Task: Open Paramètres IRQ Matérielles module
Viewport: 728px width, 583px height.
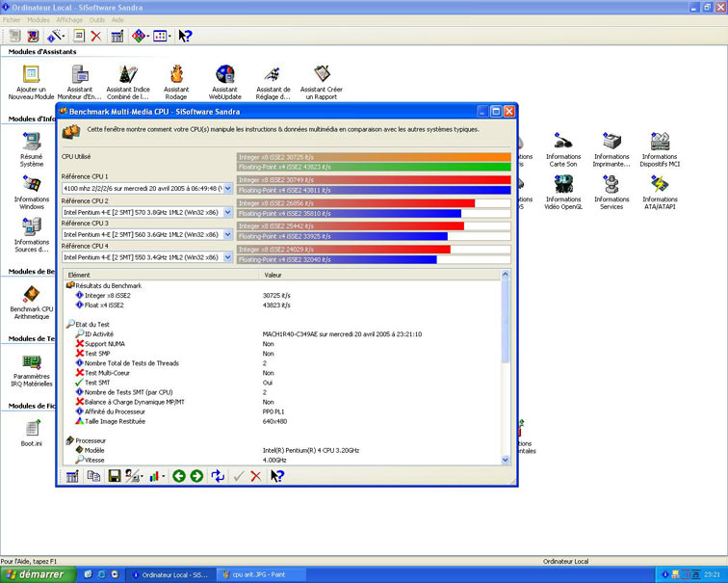Action: click(32, 369)
